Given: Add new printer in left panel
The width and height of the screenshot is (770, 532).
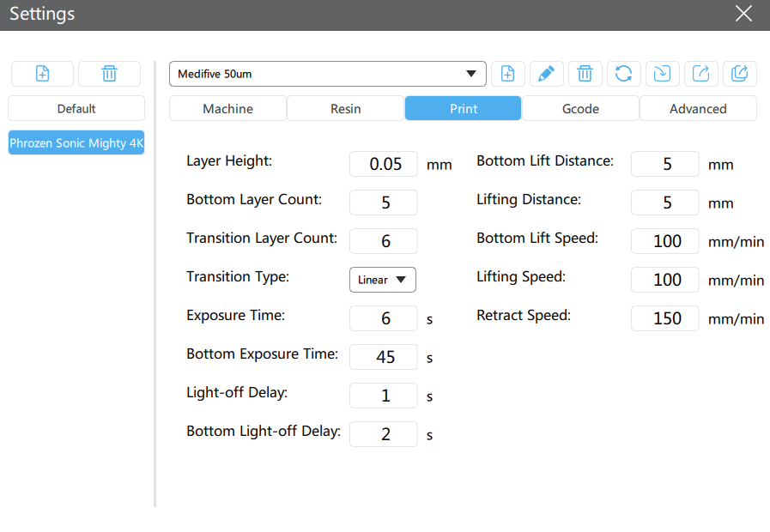Looking at the screenshot, I should pyautogui.click(x=42, y=74).
